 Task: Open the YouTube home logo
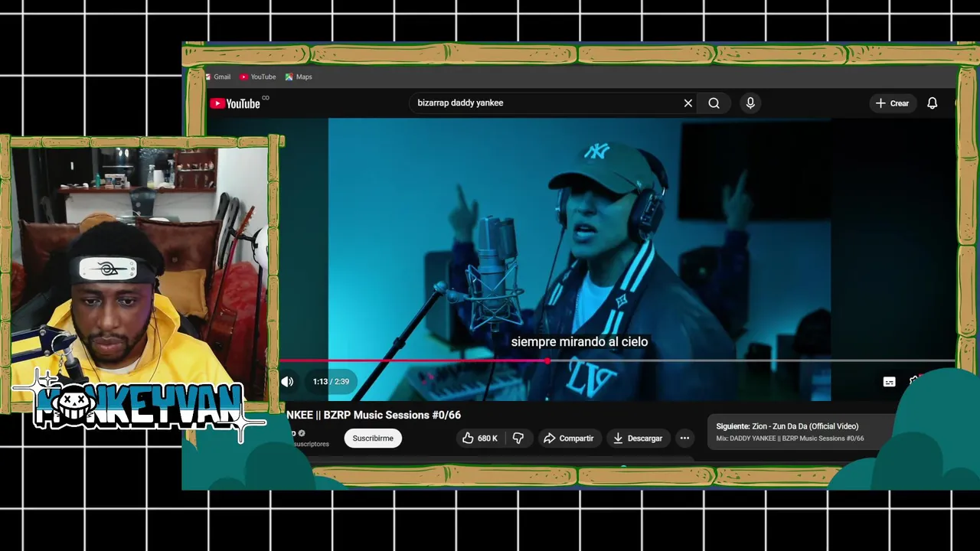(x=235, y=103)
